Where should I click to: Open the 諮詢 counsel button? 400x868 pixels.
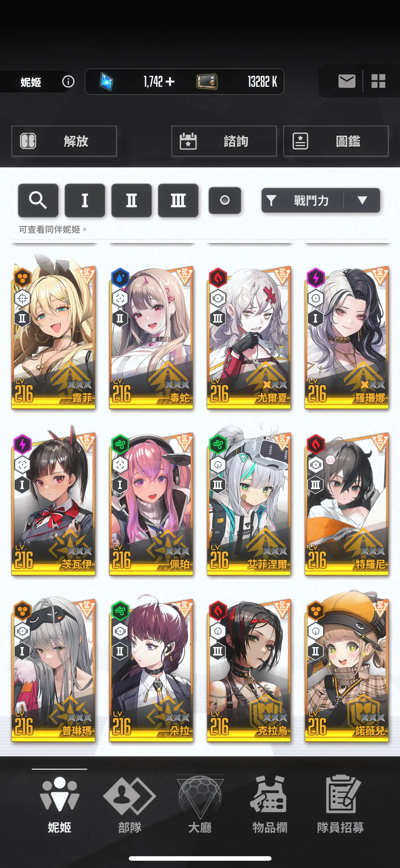tap(224, 141)
